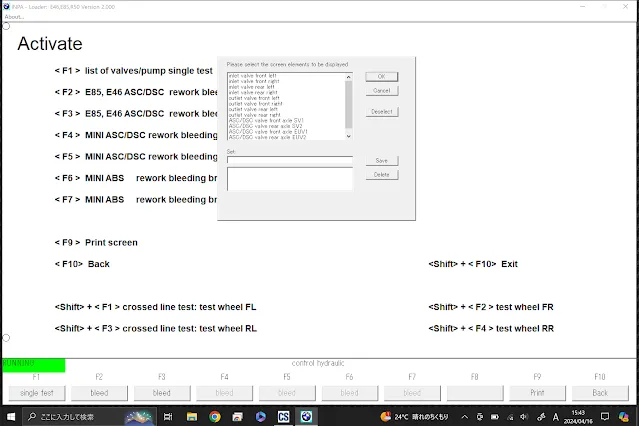Select 'ASC/DSC valve front axle EUV1'
Screen dimensions: 639x426
pyautogui.click(x=268, y=132)
